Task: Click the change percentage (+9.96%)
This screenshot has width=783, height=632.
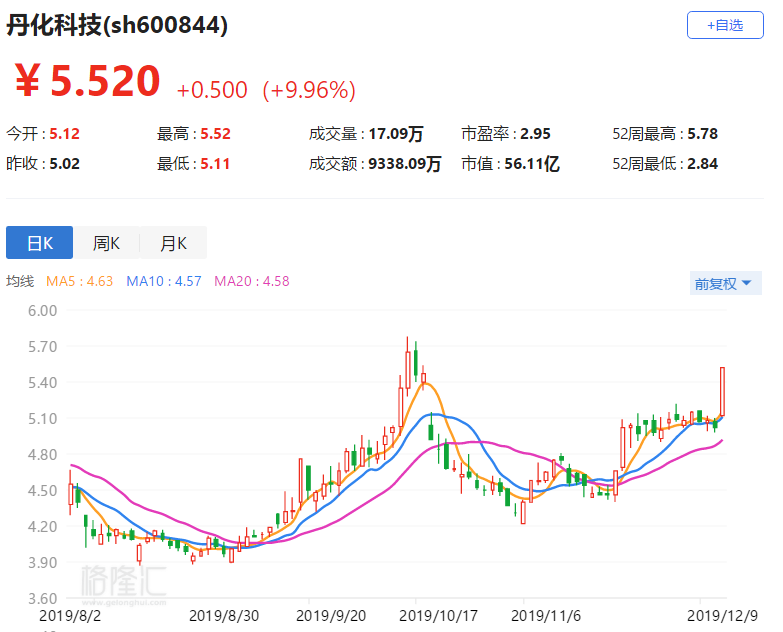Action: click(x=309, y=90)
